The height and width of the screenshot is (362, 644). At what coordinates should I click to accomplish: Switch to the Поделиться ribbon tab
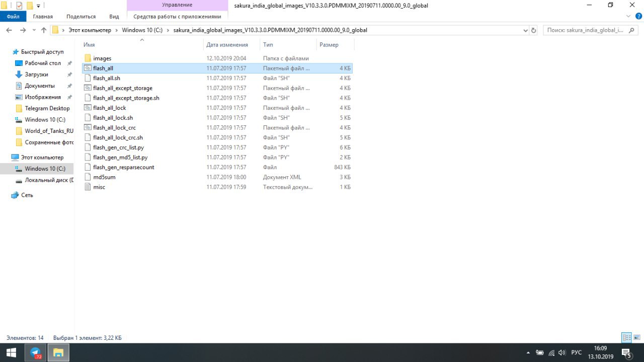(80, 17)
